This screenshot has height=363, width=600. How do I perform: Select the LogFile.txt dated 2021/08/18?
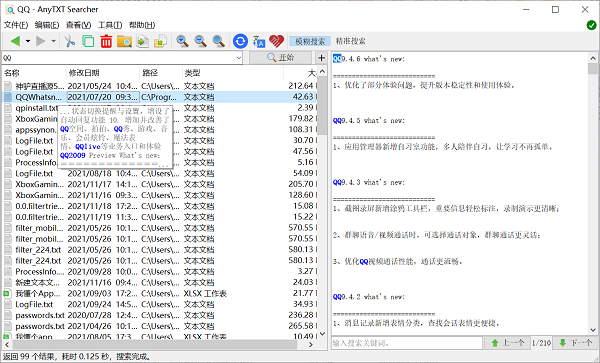[160, 173]
